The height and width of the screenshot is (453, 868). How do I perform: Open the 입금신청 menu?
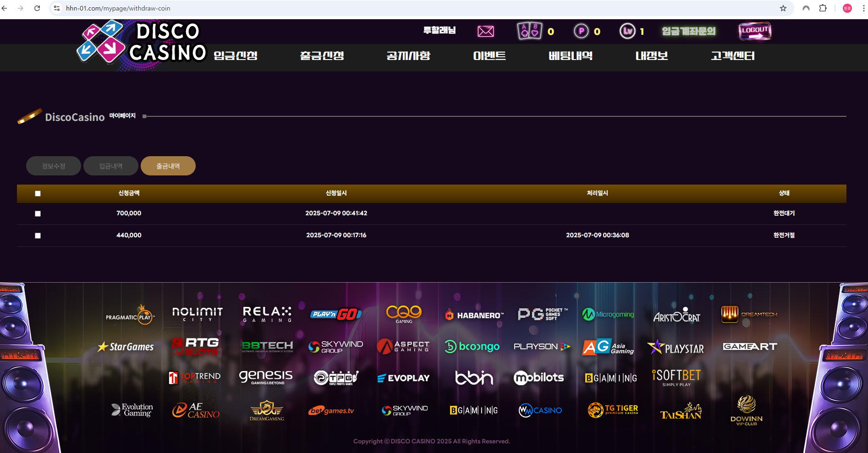click(x=236, y=56)
